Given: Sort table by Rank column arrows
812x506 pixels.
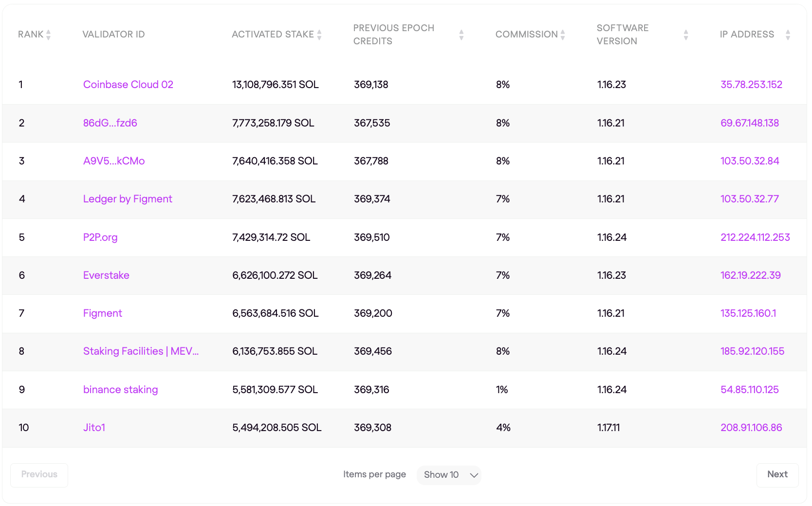Looking at the screenshot, I should tap(48, 35).
